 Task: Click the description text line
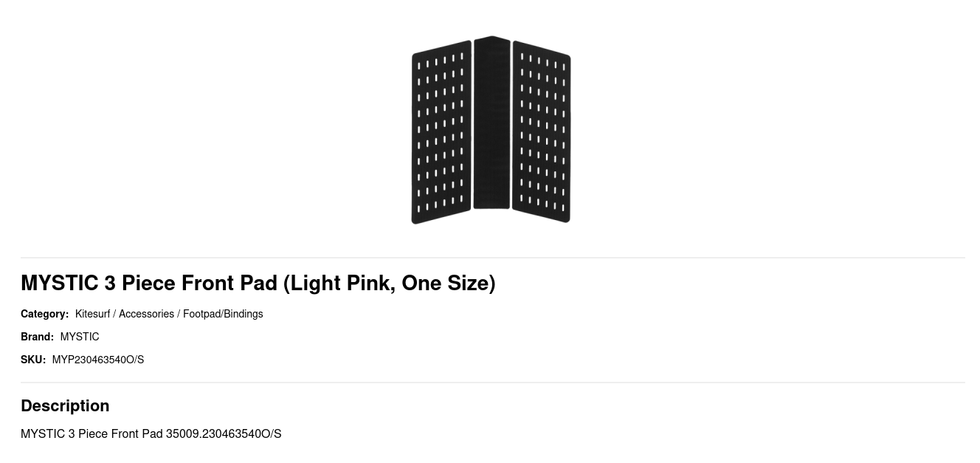(151, 433)
